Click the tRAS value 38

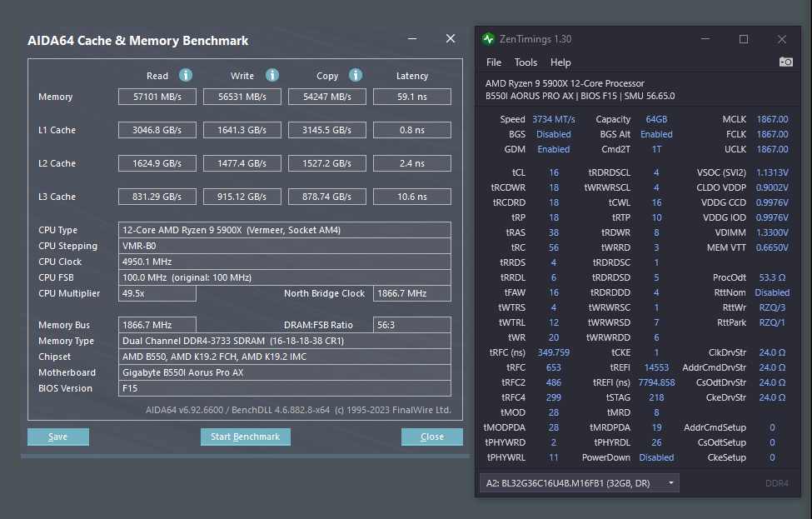point(554,232)
